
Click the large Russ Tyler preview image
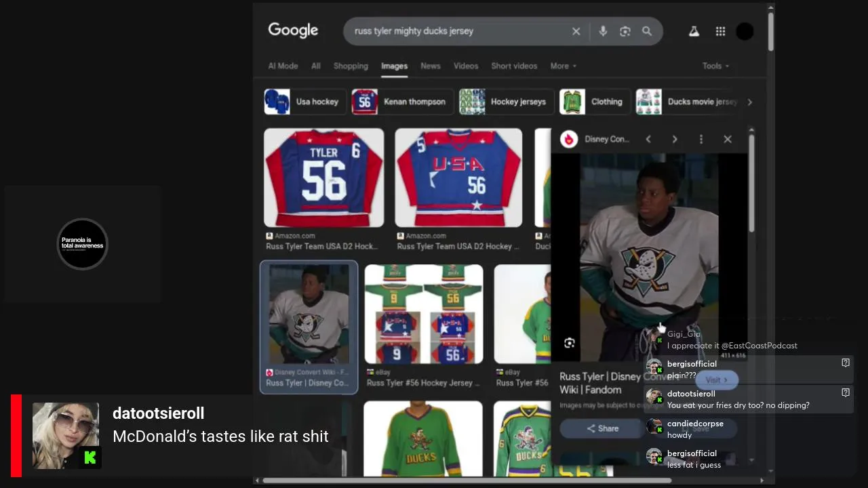point(650,258)
